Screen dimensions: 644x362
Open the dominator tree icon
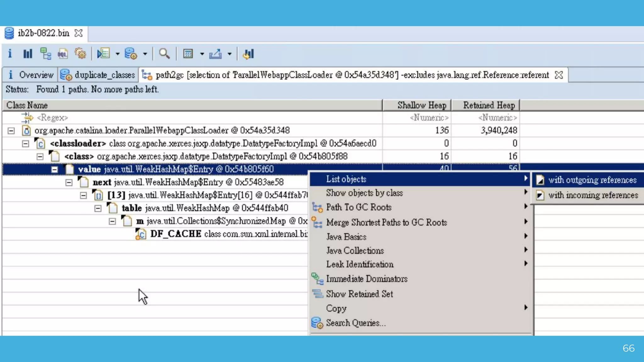[x=46, y=54]
